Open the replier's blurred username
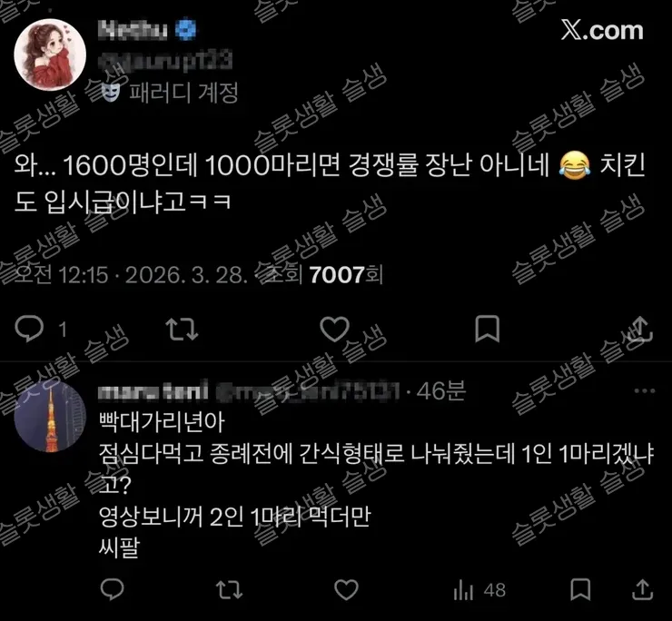 pyautogui.click(x=307, y=391)
